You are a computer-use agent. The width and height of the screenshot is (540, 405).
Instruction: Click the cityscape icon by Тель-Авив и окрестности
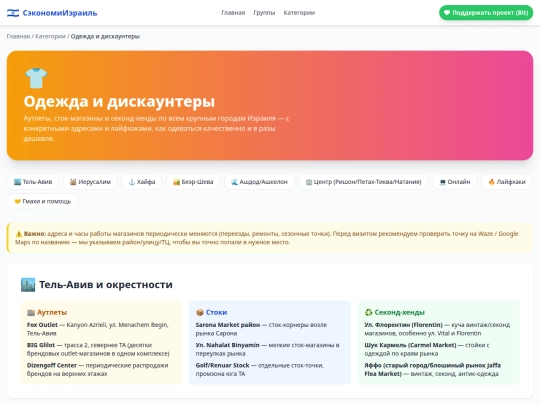[x=28, y=284]
